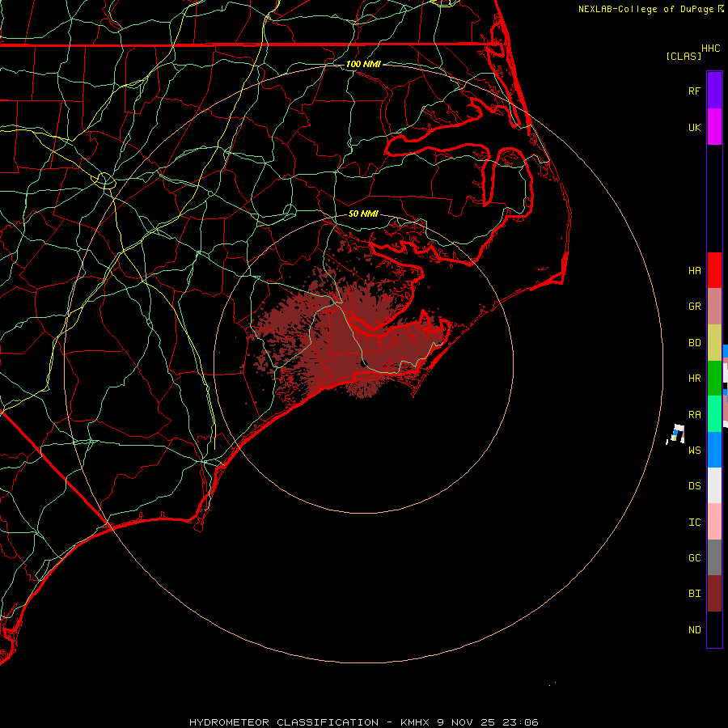This screenshot has height=728, width=728.
Task: Click the BD legend label
Action: [694, 343]
